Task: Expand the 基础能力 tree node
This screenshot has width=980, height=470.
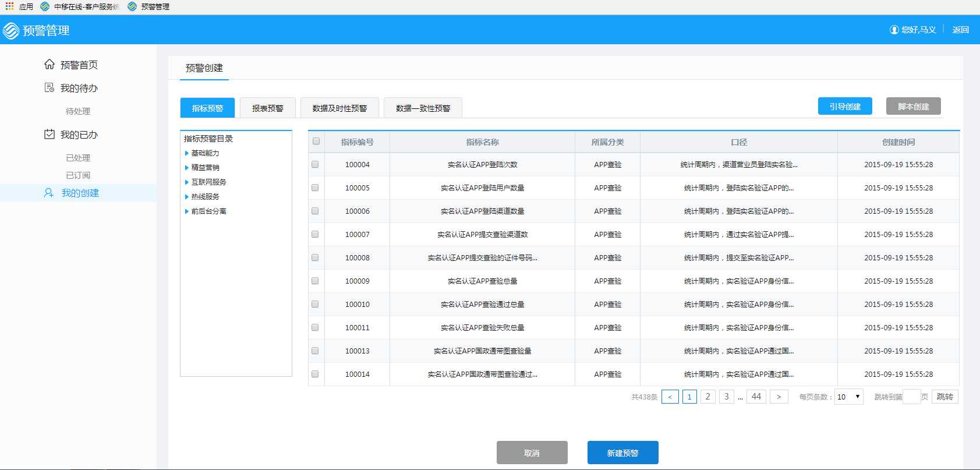Action: tap(187, 153)
